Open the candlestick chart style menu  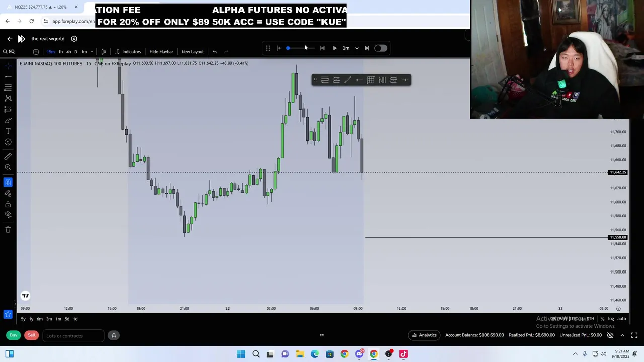click(x=104, y=52)
